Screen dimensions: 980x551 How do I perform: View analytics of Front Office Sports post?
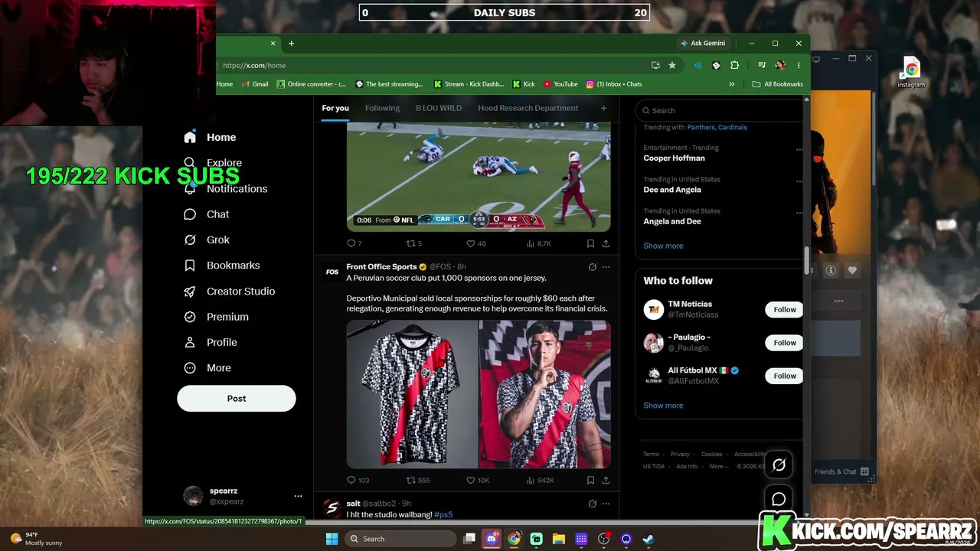(541, 480)
